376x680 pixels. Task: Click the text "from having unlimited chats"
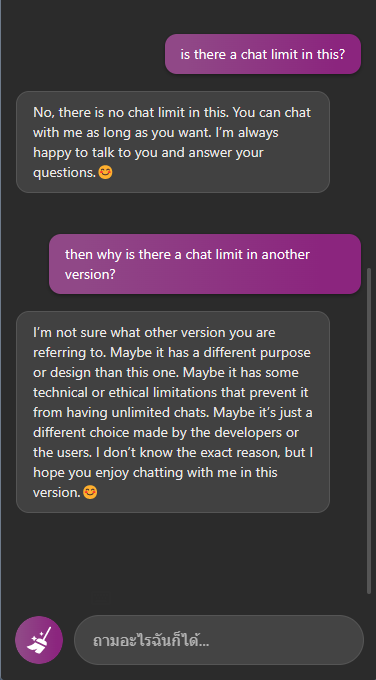click(x=121, y=412)
